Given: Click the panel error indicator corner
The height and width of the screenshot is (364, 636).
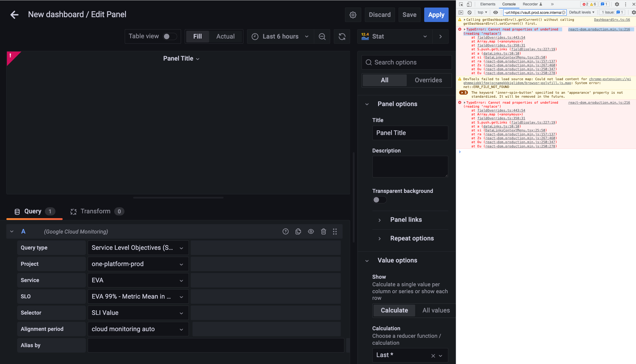Looking at the screenshot, I should point(12,57).
